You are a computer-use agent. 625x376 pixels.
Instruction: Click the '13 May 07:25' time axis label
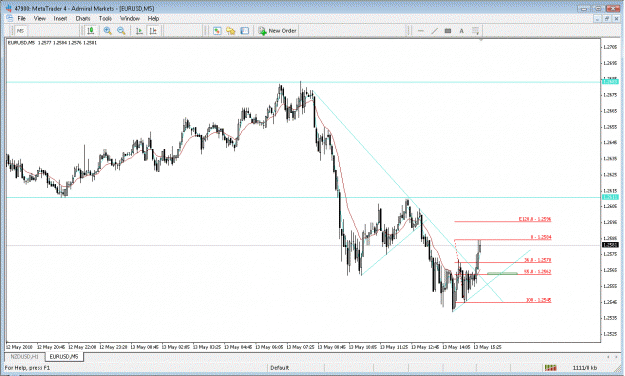coord(301,347)
